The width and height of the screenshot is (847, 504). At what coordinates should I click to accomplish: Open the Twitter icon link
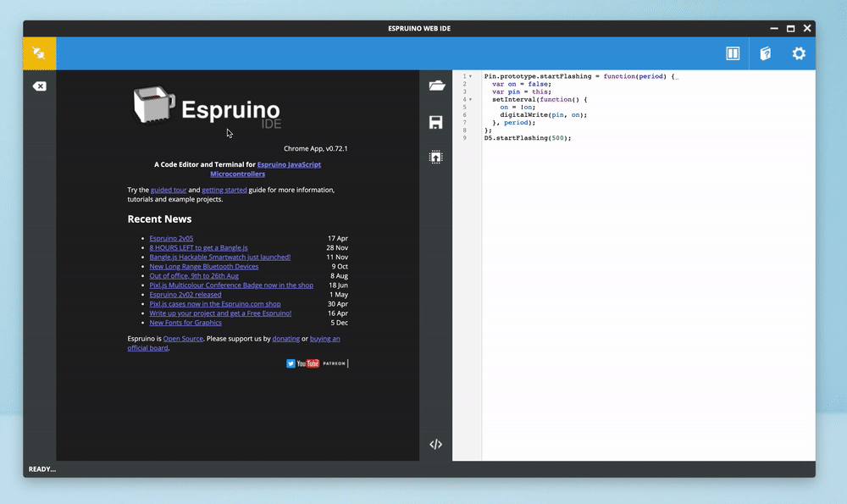(291, 363)
